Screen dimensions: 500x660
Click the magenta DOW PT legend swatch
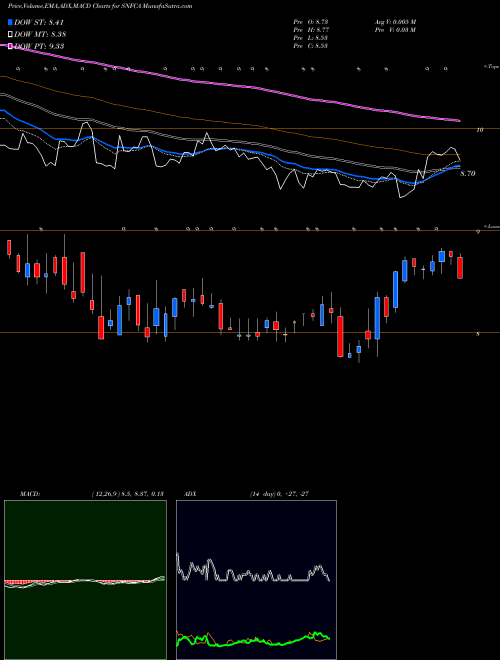pyautogui.click(x=10, y=46)
